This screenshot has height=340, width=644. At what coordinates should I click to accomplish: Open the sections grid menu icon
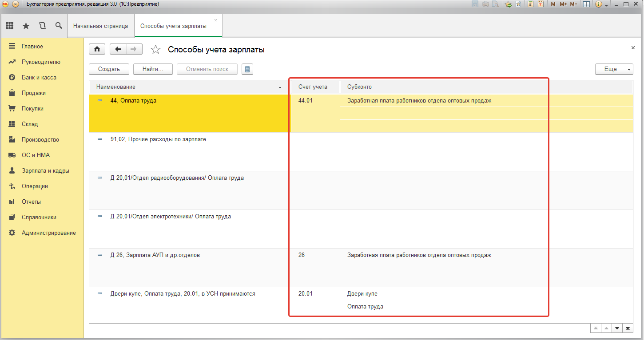click(x=10, y=26)
